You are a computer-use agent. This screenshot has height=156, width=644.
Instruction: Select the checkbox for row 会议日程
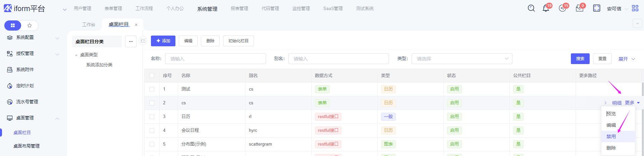tap(152, 131)
